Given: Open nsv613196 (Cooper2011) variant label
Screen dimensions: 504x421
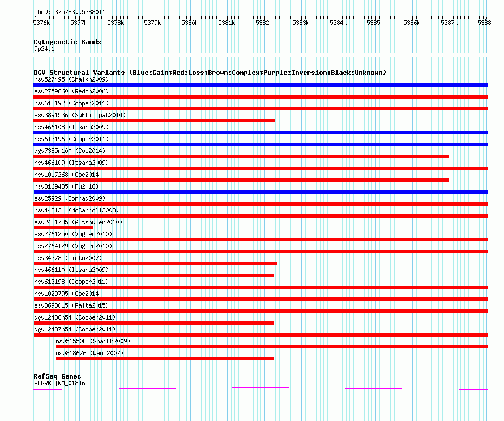Looking at the screenshot, I should tap(71, 139).
